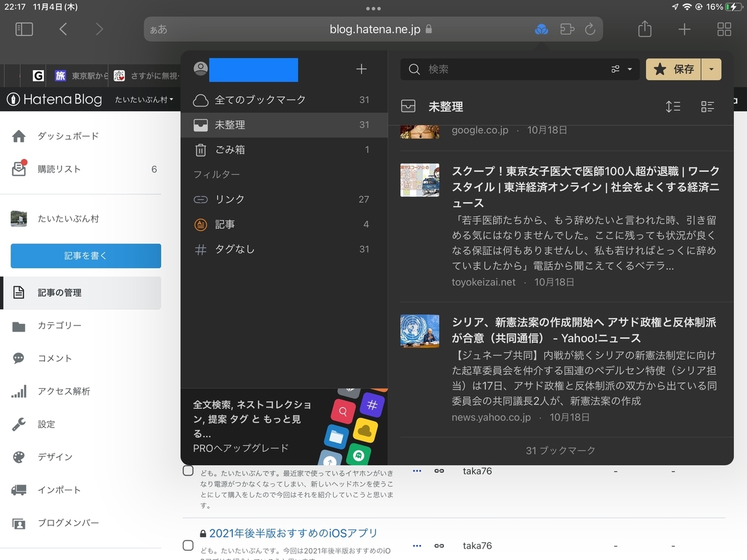
Task: Open デザイン in Hatena sidebar
Action: point(55,457)
